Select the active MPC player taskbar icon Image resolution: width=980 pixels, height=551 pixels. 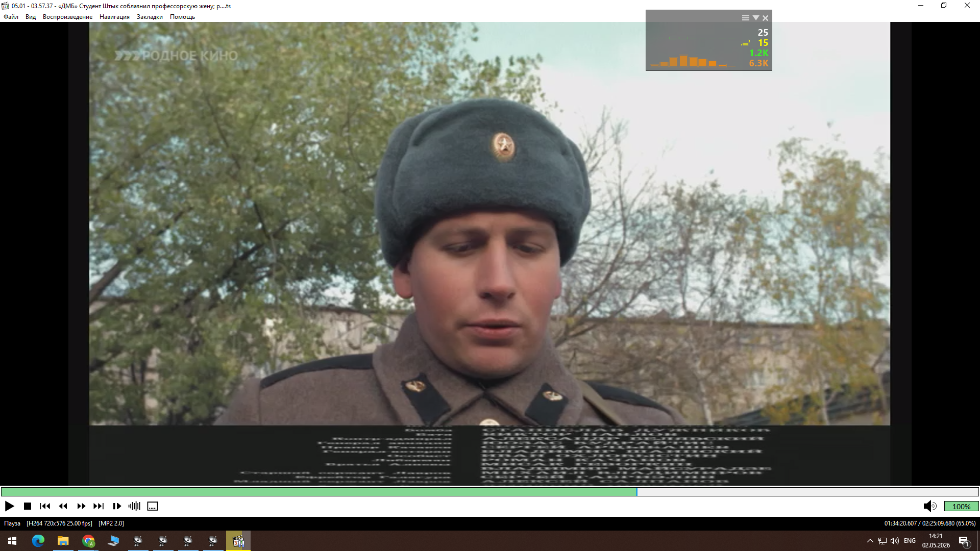click(238, 541)
